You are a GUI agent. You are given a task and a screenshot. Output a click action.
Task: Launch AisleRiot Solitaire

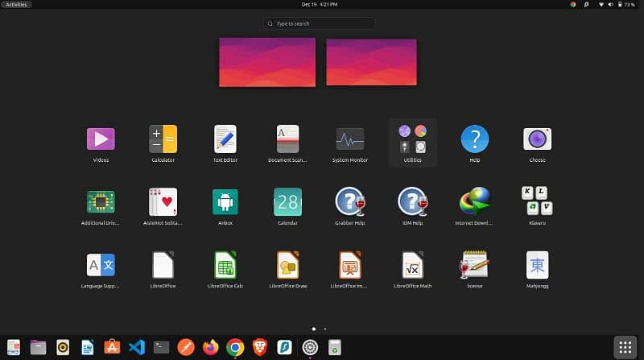(x=163, y=201)
